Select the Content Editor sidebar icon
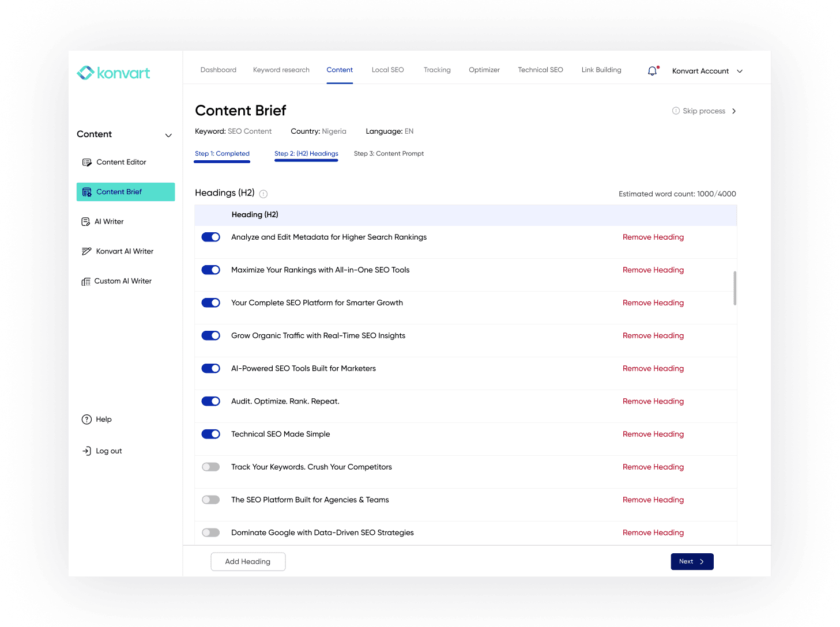 [86, 162]
